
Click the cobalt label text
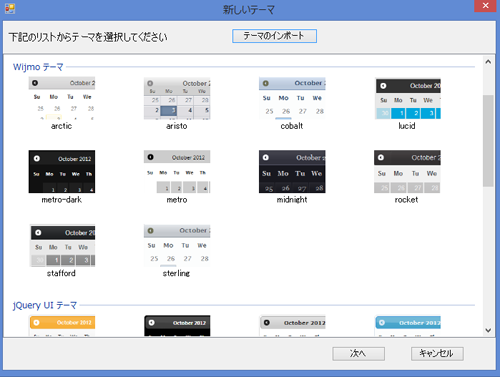(x=292, y=126)
